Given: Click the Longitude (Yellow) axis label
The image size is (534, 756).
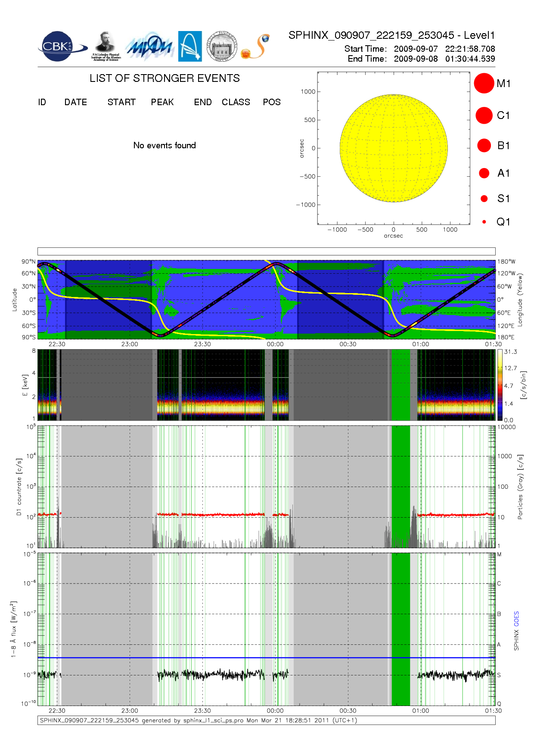Looking at the screenshot, I should (x=520, y=300).
